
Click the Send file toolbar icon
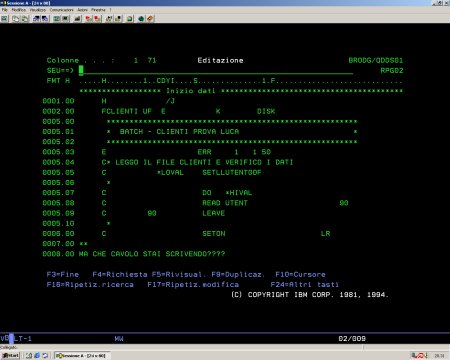click(36, 19)
